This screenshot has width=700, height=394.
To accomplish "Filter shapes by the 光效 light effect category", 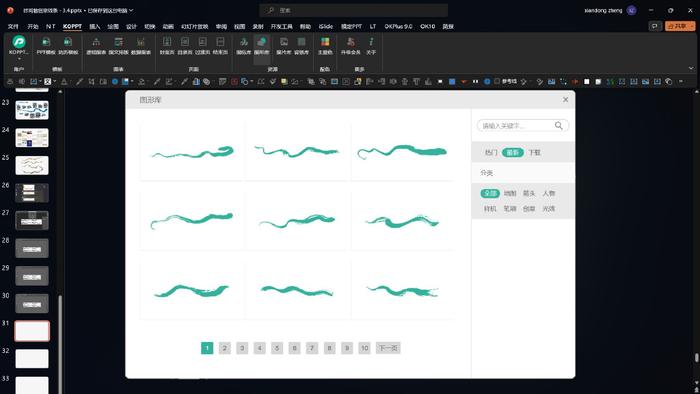I will [x=549, y=208].
